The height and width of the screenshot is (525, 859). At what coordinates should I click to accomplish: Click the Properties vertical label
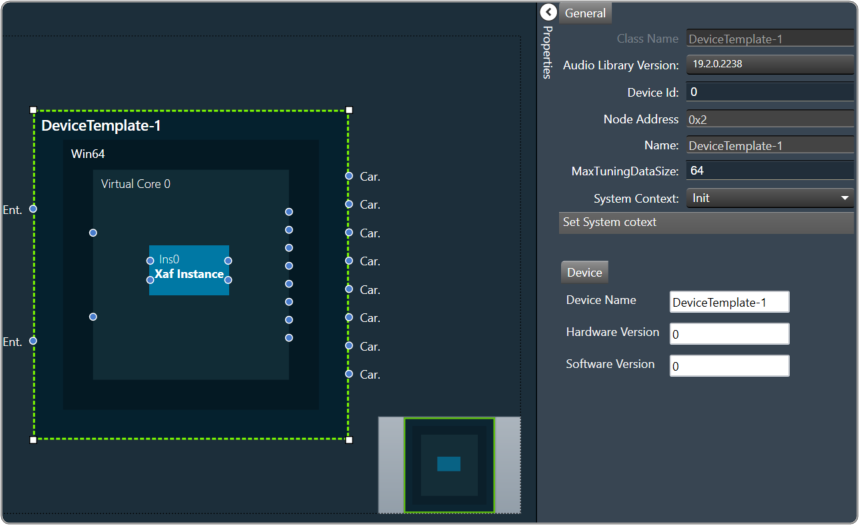547,53
